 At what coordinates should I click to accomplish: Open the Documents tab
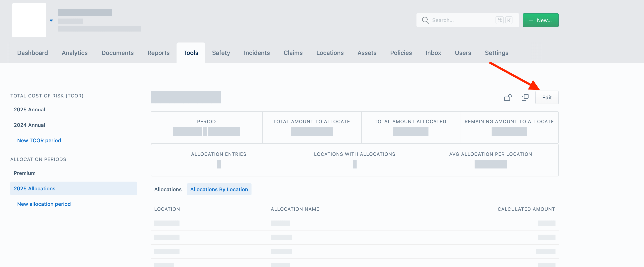pos(117,53)
